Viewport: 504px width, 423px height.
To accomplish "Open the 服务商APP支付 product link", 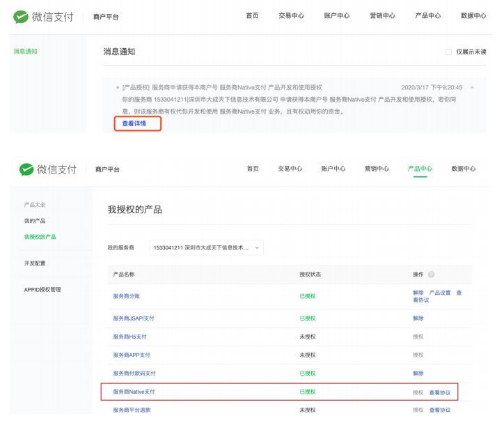I will coord(132,355).
